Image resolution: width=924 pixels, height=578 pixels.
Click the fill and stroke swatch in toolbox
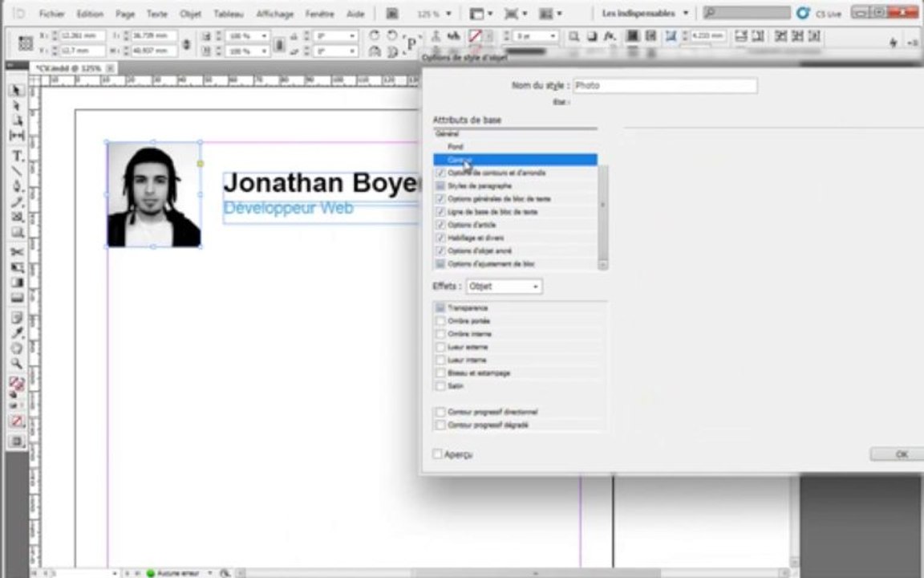17,385
